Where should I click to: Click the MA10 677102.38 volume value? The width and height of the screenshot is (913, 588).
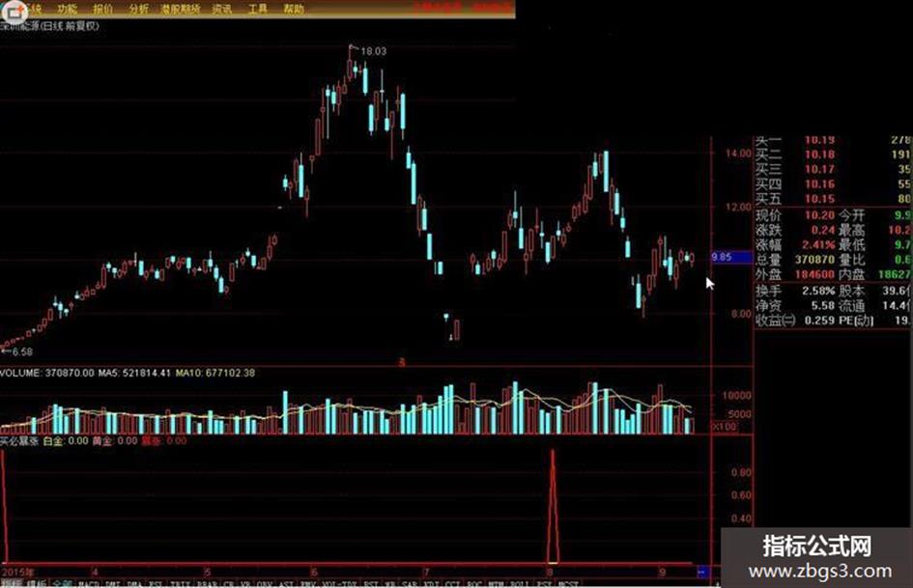pyautogui.click(x=215, y=373)
